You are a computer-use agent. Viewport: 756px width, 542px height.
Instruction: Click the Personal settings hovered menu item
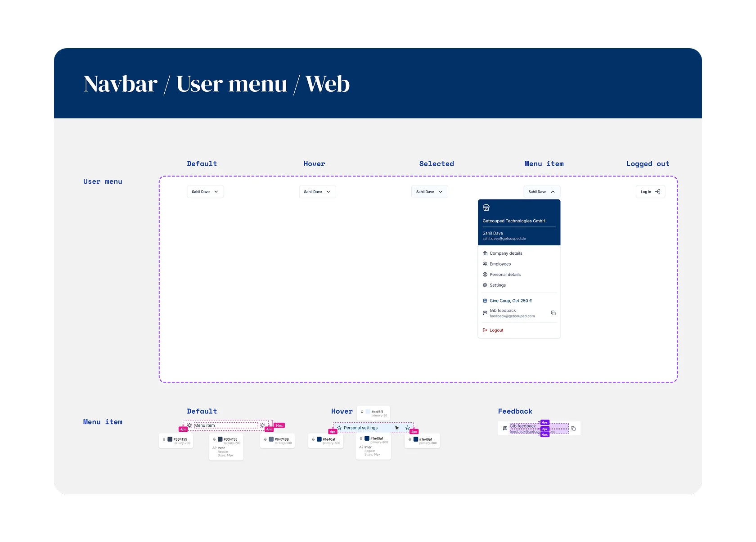tap(373, 428)
